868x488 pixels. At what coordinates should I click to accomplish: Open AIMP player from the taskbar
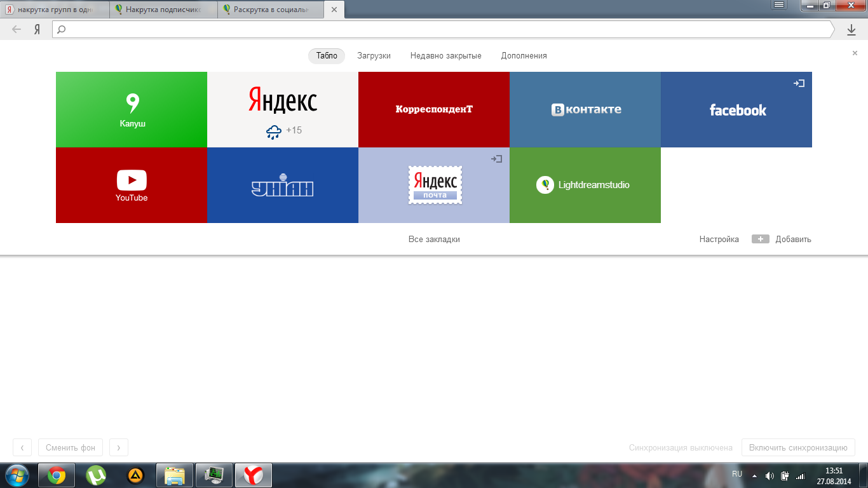click(x=135, y=475)
